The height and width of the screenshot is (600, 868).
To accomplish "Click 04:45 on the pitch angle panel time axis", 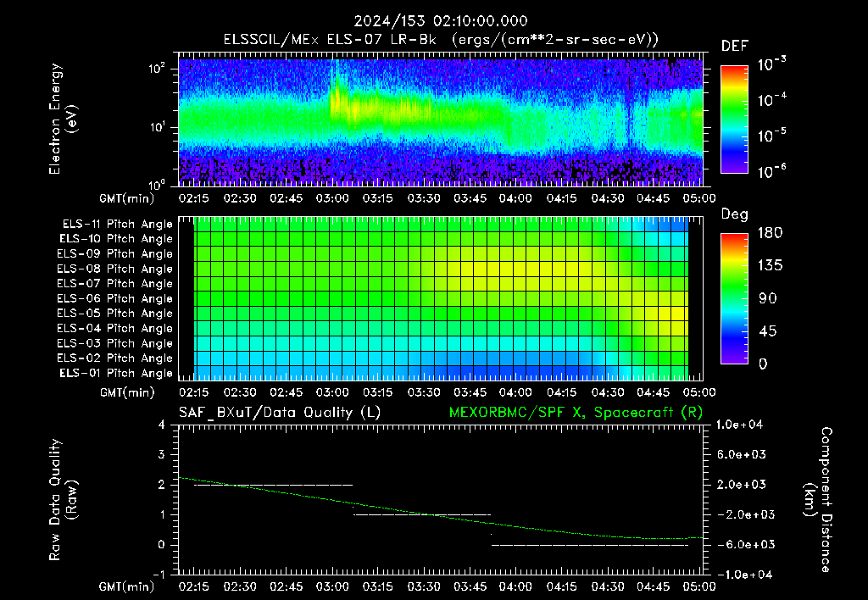I will [654, 392].
